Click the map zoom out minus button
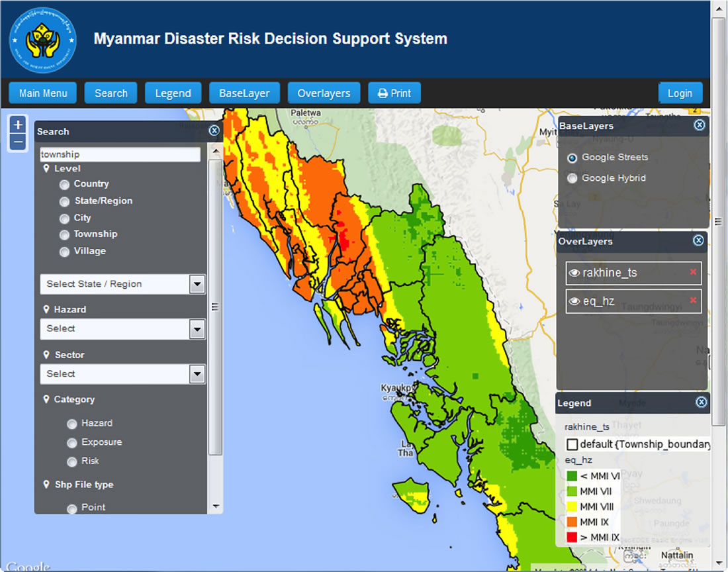728x572 pixels. pyautogui.click(x=19, y=142)
